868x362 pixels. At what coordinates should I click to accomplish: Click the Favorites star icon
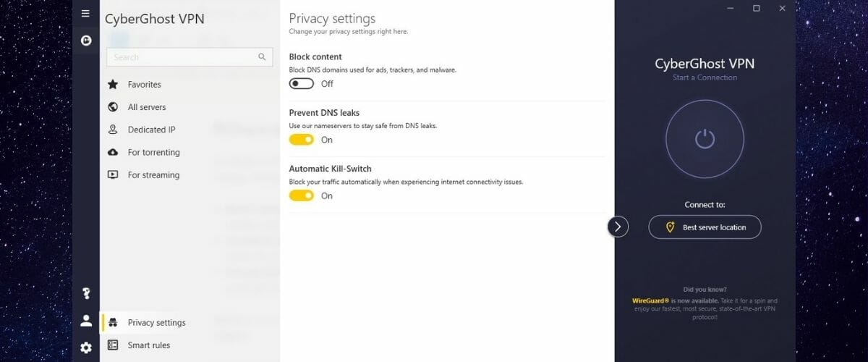(x=113, y=84)
